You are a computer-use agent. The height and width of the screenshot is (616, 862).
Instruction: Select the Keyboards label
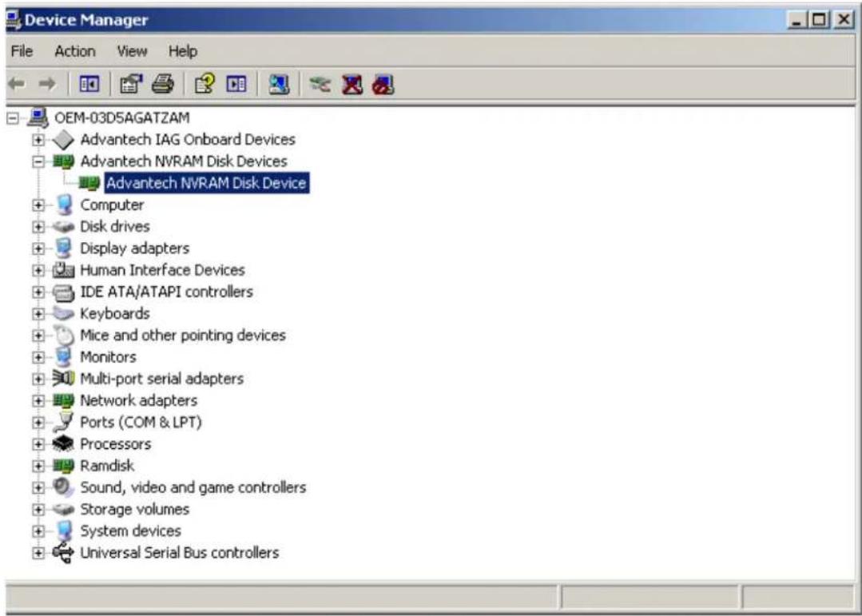tap(115, 313)
